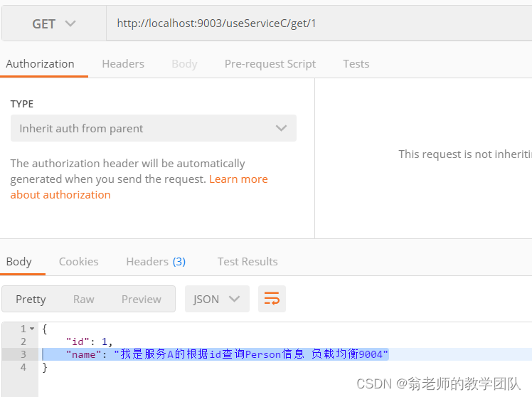Viewport: 532px width, 397px height.
Task: Click the 'This request is not inheriting' message
Action: coord(465,154)
